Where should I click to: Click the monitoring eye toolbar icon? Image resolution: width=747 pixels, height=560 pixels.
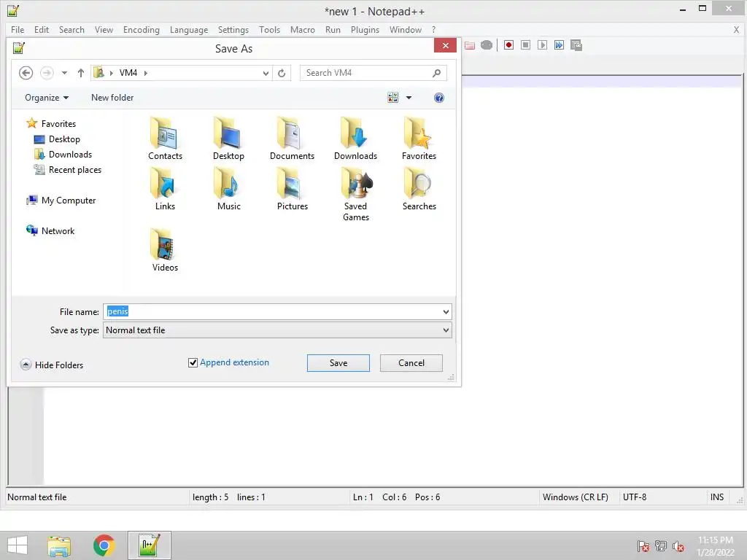(x=487, y=45)
